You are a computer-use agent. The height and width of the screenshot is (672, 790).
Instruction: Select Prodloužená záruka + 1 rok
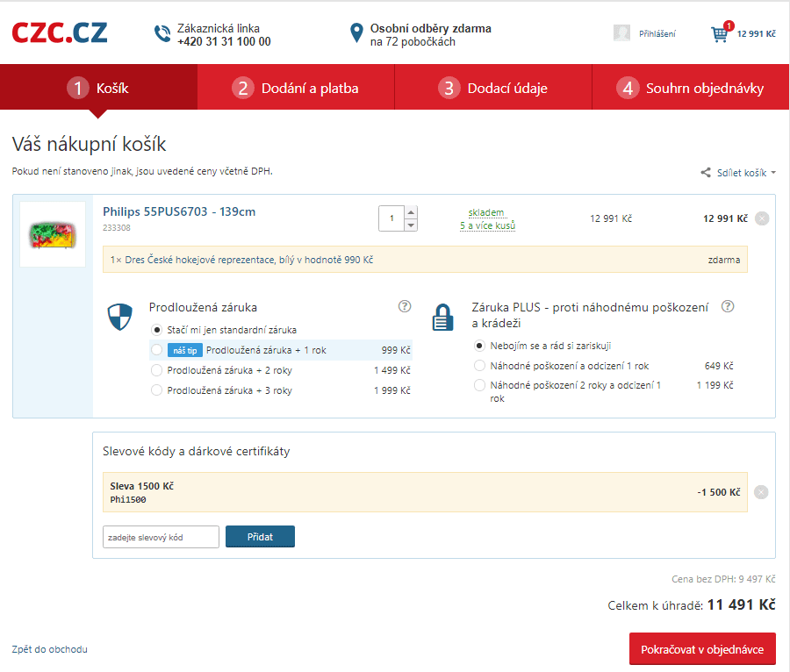[x=157, y=350]
